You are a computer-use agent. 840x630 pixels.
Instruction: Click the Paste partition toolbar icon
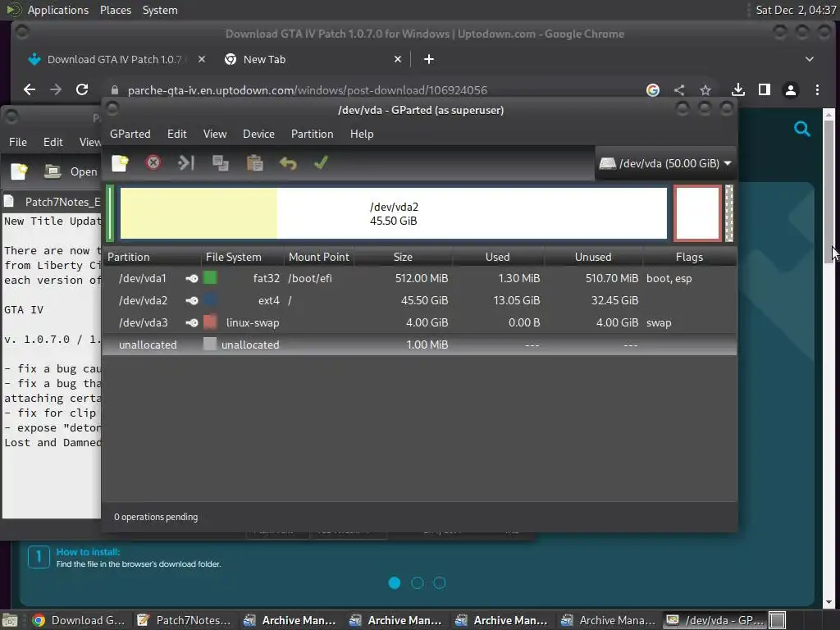click(254, 163)
